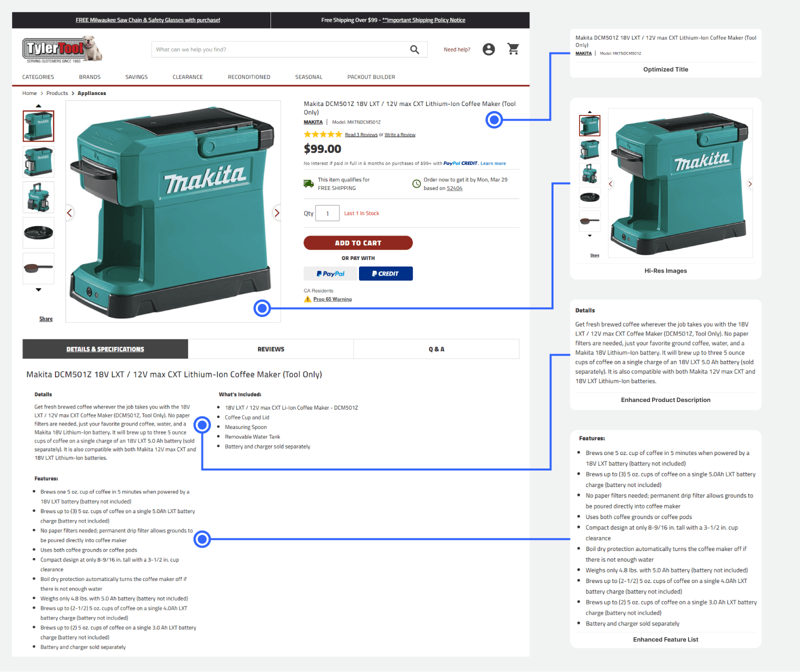This screenshot has height=672, width=800.
Task: Click the Enhanced Product Description caption
Action: (x=665, y=400)
